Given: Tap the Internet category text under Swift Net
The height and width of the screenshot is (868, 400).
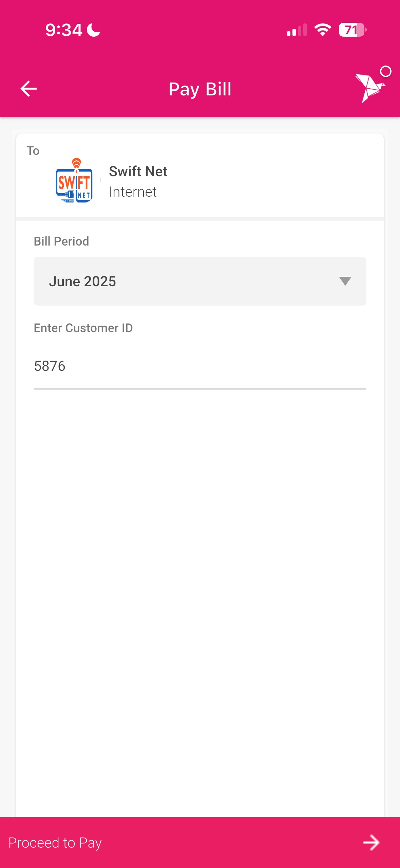Looking at the screenshot, I should click(133, 192).
